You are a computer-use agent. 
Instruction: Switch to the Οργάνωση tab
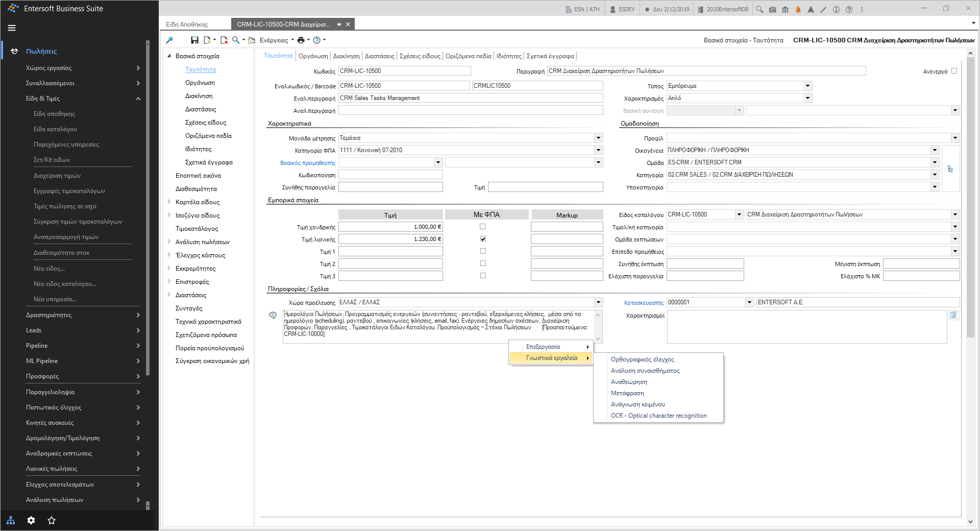click(313, 56)
